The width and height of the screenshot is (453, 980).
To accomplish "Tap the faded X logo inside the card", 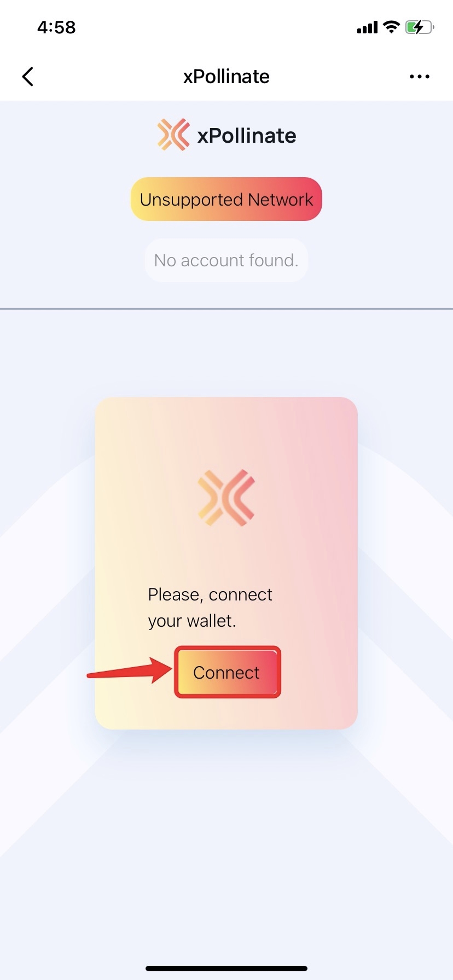I will [226, 498].
